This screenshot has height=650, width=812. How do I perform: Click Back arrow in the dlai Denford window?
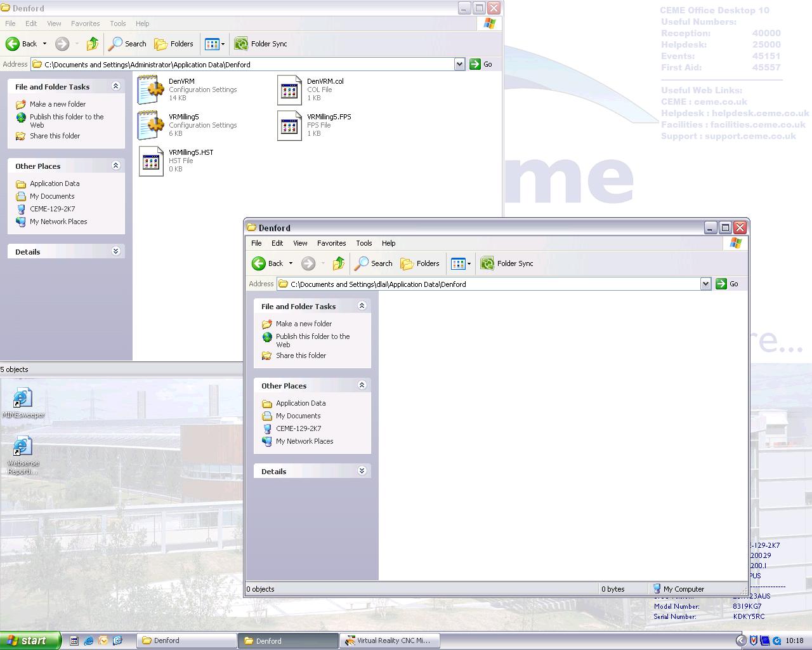pos(259,263)
